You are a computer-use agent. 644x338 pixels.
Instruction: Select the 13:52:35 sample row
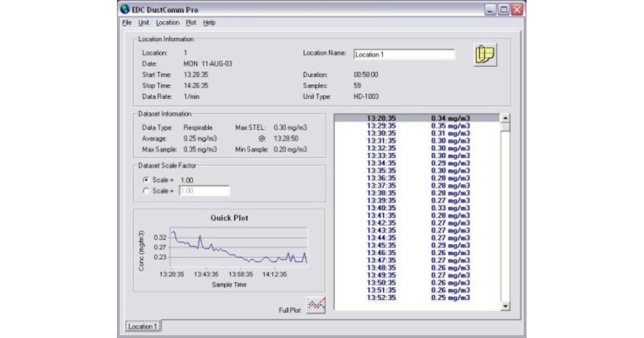(418, 298)
